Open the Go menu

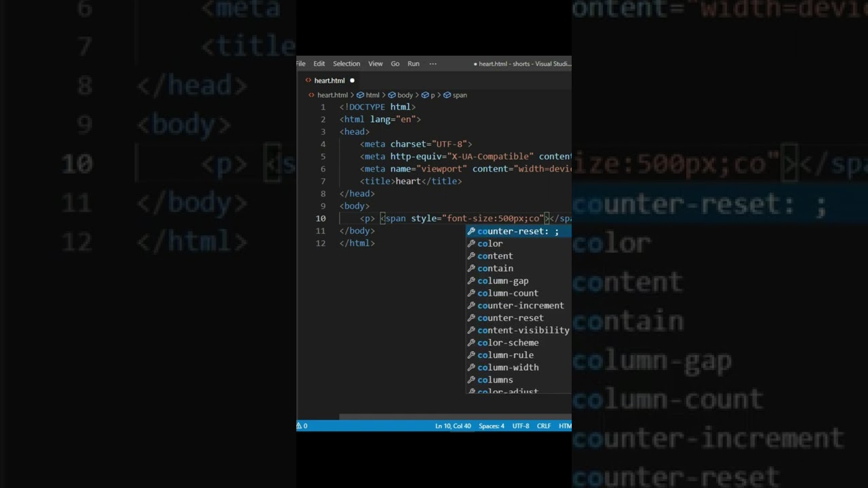tap(395, 64)
